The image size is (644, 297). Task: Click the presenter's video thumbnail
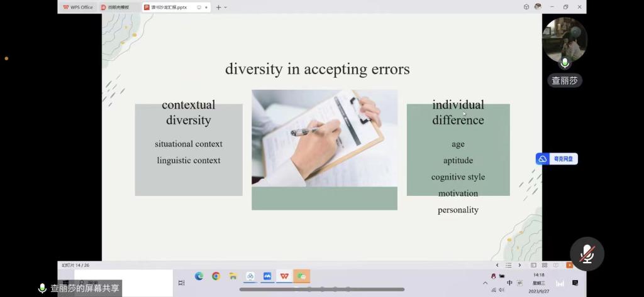click(x=564, y=41)
